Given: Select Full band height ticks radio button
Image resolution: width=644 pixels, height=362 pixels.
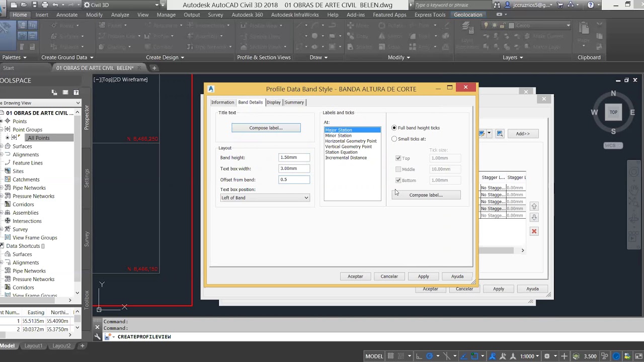Looking at the screenshot, I should pos(394,128).
